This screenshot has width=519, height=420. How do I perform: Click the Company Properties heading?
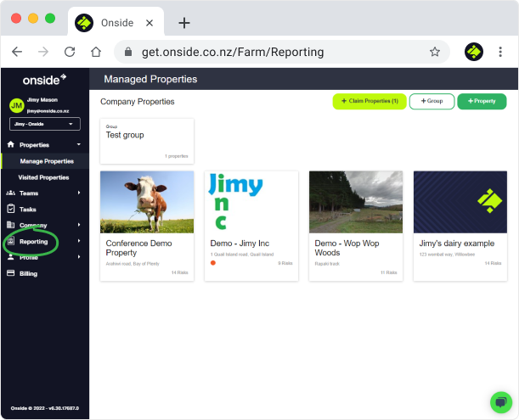point(138,102)
